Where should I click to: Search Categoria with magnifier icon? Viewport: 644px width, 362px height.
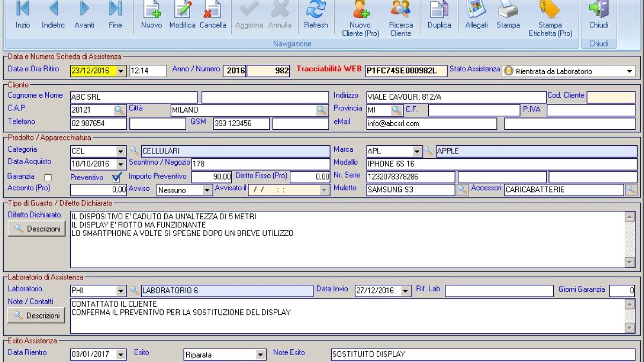(134, 151)
